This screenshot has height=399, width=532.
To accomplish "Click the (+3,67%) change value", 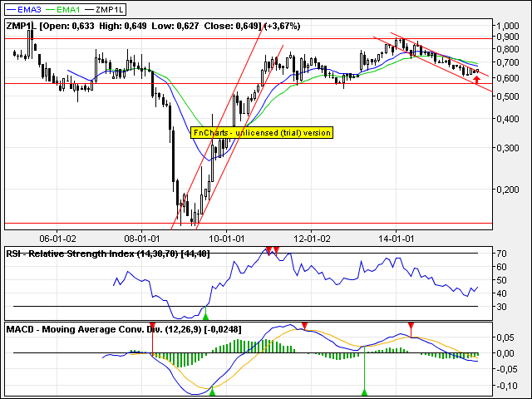I will pyautogui.click(x=282, y=26).
